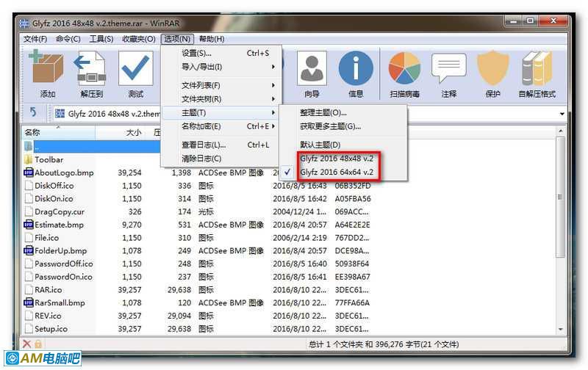The image size is (588, 370).
Task: Click the Virus Scan (扫描病毒) icon
Action: point(404,68)
